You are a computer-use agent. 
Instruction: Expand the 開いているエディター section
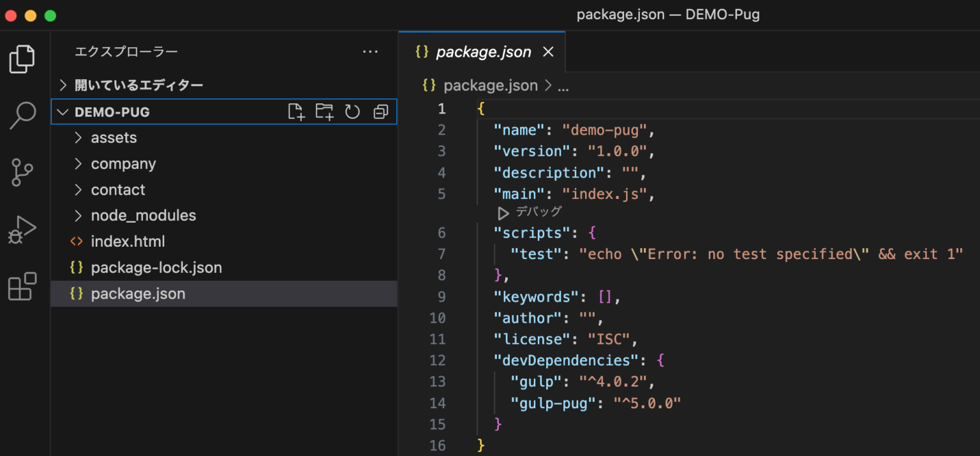tap(63, 84)
